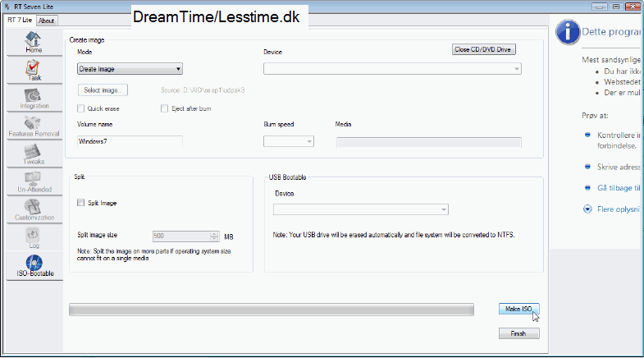Select the Features Removal sidebar icon

pyautogui.click(x=33, y=122)
